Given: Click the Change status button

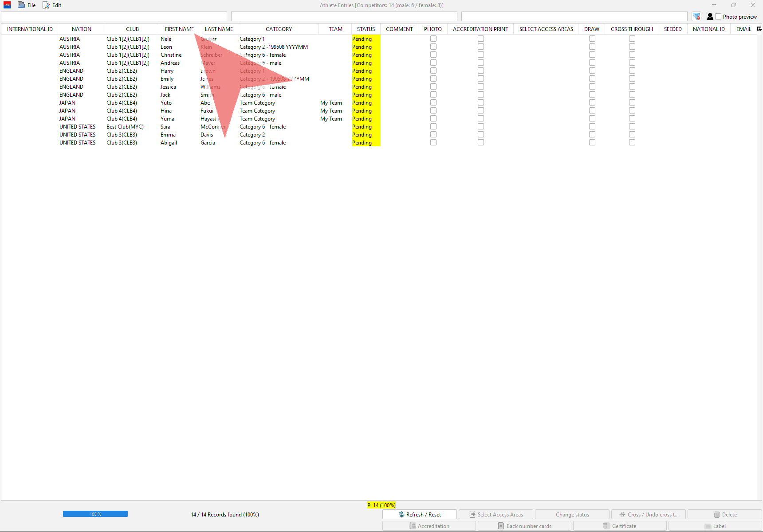Looking at the screenshot, I should coord(572,514).
